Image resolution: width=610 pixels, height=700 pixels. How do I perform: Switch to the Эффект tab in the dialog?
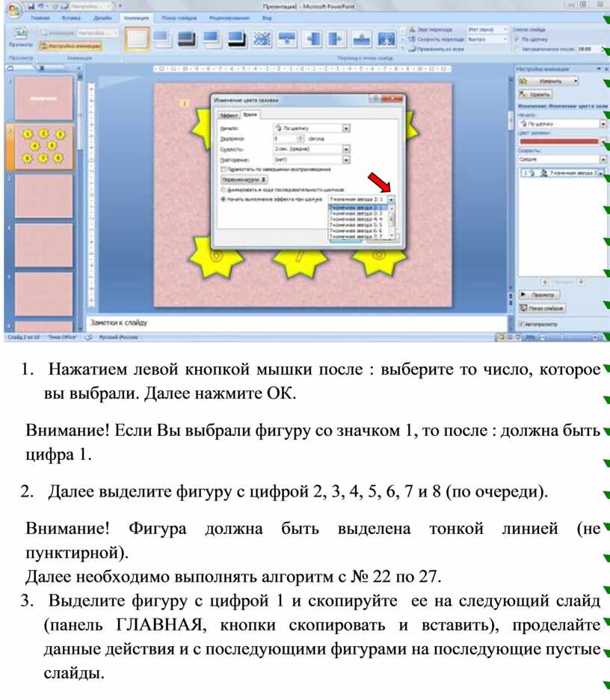[x=228, y=115]
